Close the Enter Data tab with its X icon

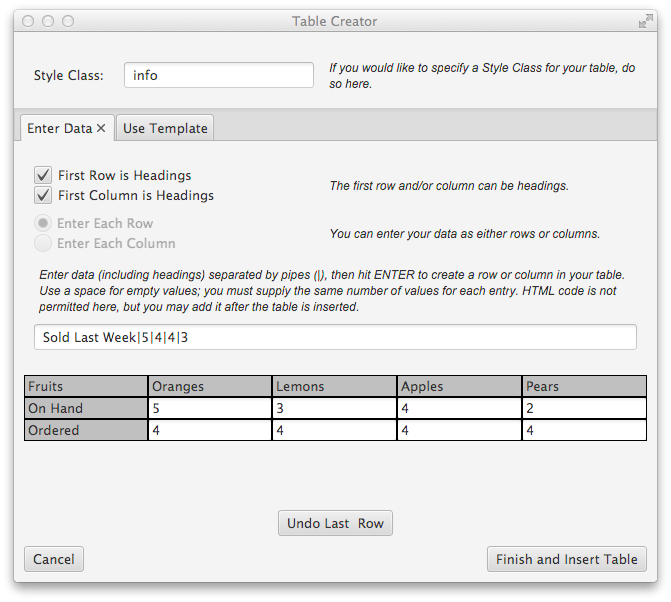click(101, 129)
